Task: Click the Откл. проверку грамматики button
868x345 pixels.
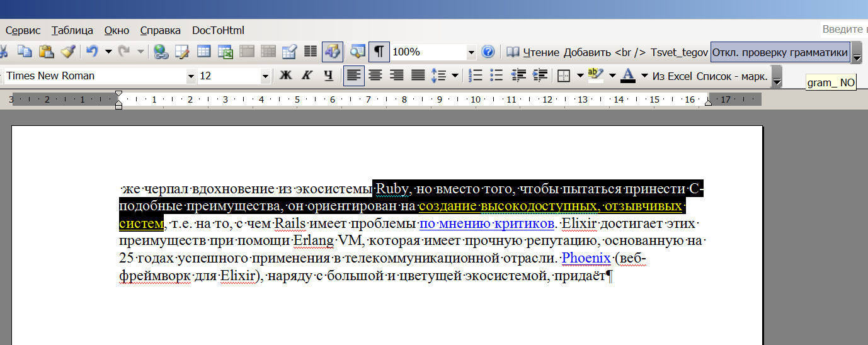Action: pyautogui.click(x=780, y=52)
